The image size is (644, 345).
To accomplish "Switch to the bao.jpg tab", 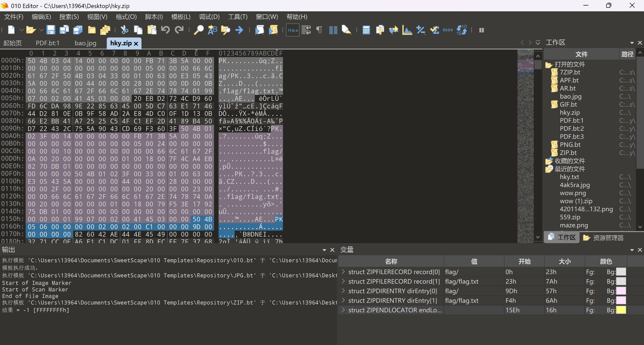I will [x=86, y=43].
